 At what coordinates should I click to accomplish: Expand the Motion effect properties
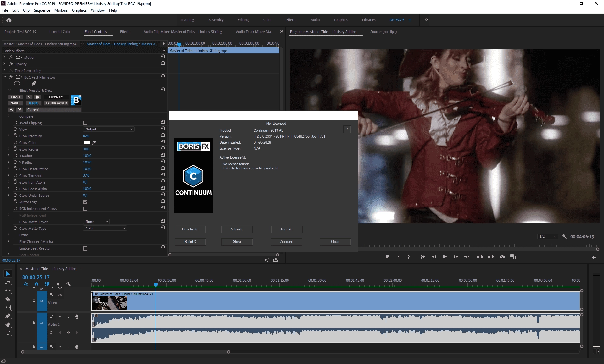click(x=4, y=57)
